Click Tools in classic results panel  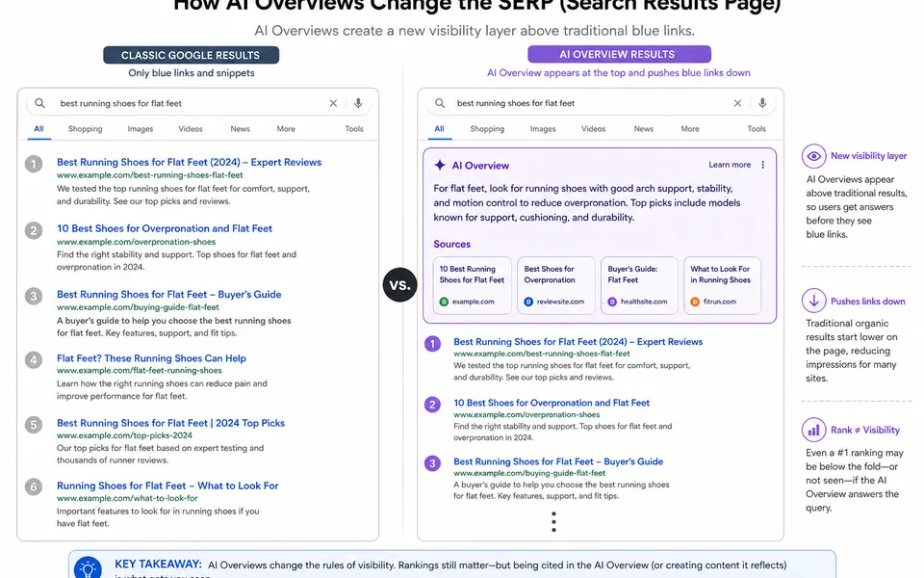[354, 128]
